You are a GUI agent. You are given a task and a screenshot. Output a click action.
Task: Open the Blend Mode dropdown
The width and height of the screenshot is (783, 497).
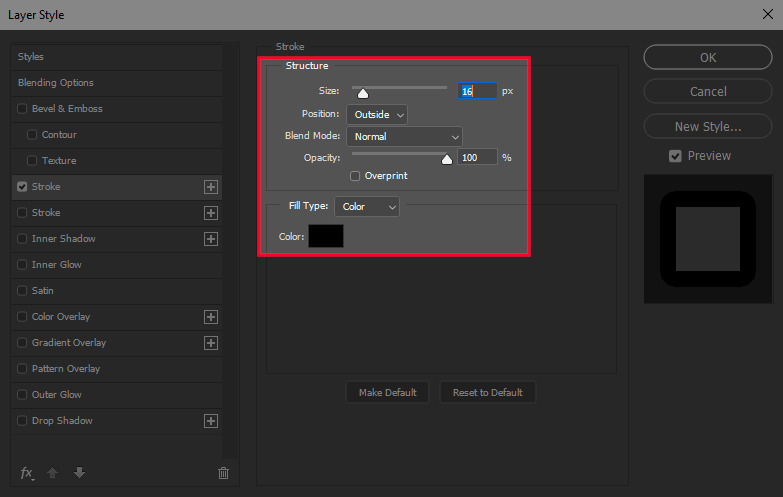[x=404, y=136]
